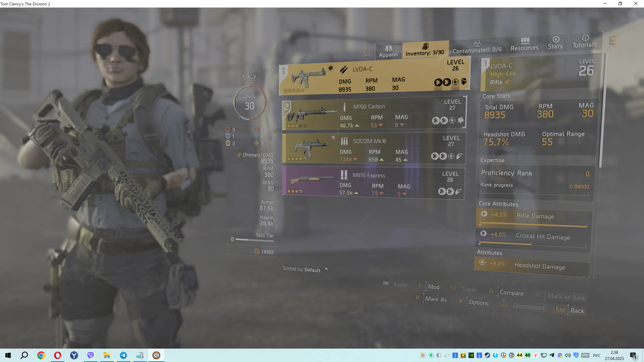Click the credits coin icon beside 14322

pos(257,251)
